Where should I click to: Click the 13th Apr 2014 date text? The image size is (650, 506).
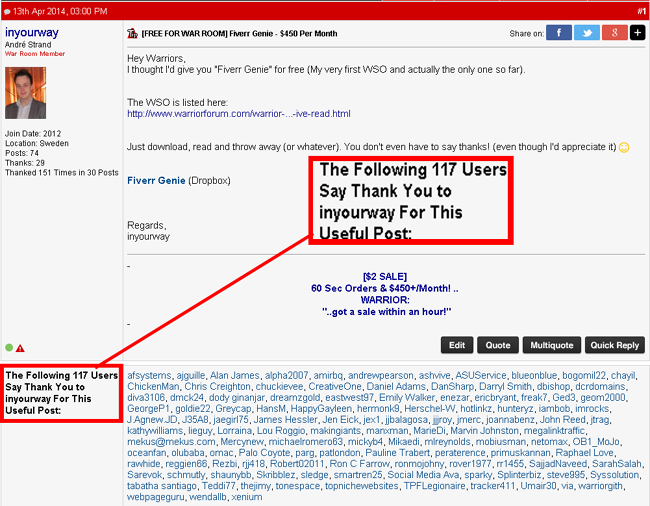point(60,12)
